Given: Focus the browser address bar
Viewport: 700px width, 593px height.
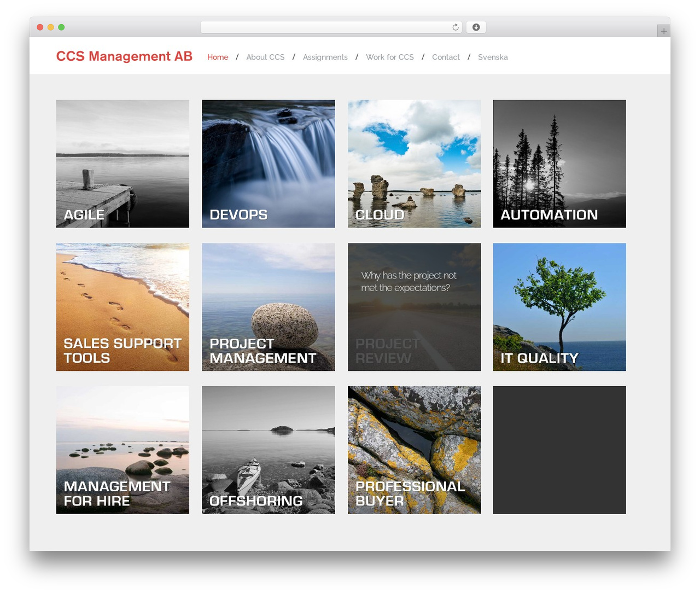Looking at the screenshot, I should click(331, 27).
